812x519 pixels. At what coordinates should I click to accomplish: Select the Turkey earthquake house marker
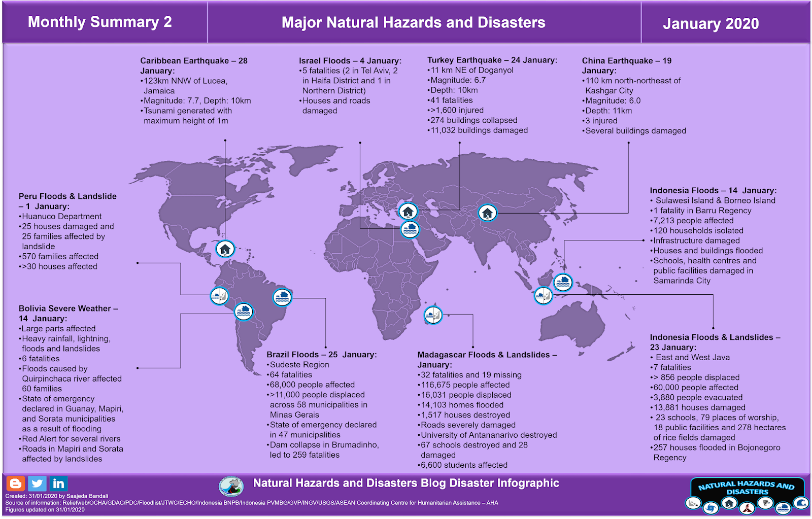click(409, 211)
